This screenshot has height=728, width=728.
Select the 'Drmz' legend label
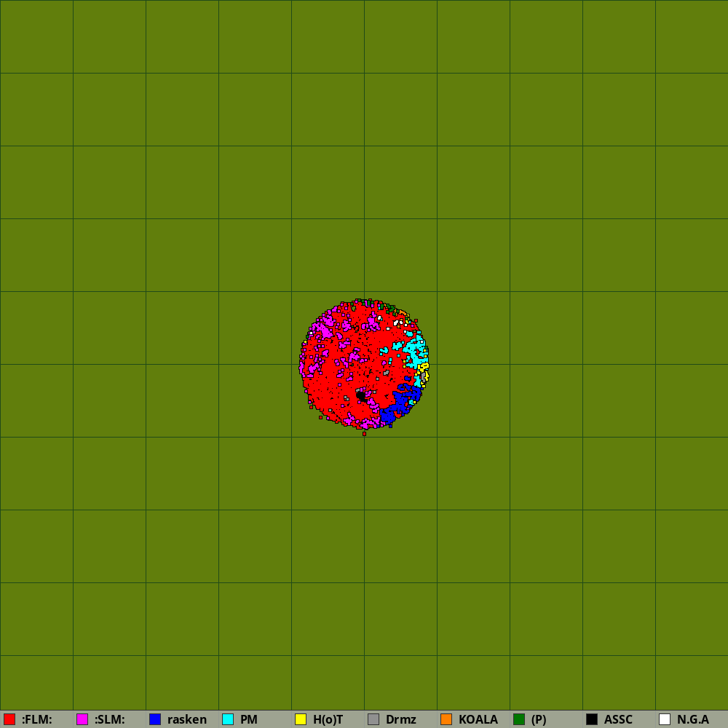pyautogui.click(x=400, y=719)
